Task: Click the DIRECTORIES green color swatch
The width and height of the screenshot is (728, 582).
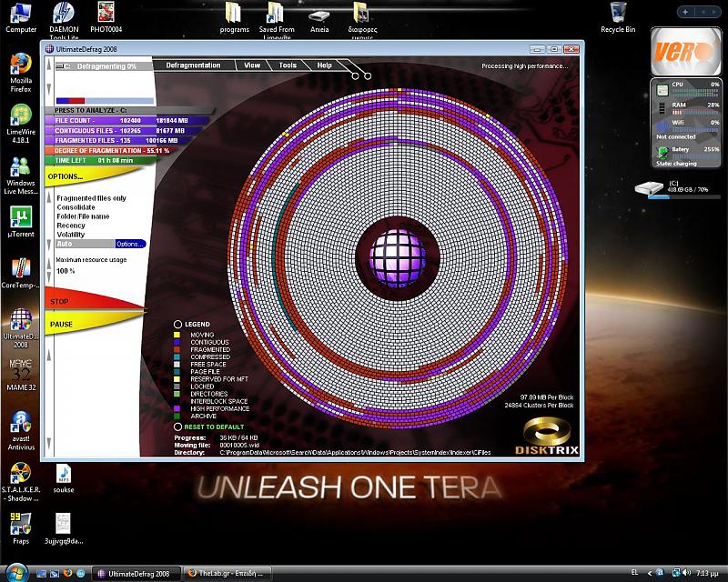Action: (x=177, y=394)
